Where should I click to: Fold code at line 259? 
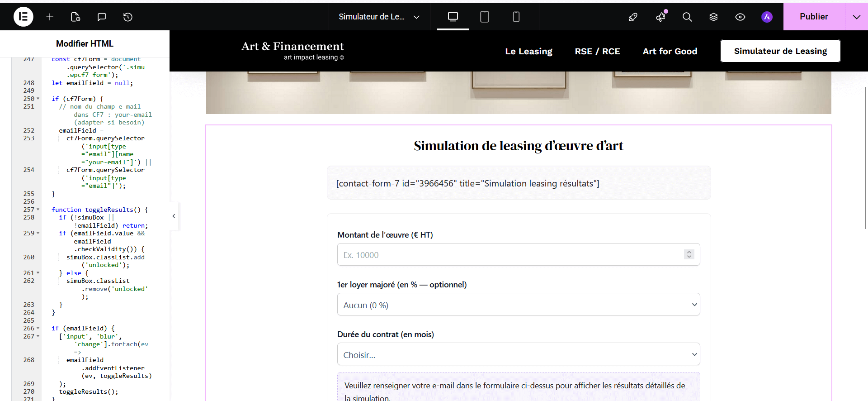pos(38,233)
